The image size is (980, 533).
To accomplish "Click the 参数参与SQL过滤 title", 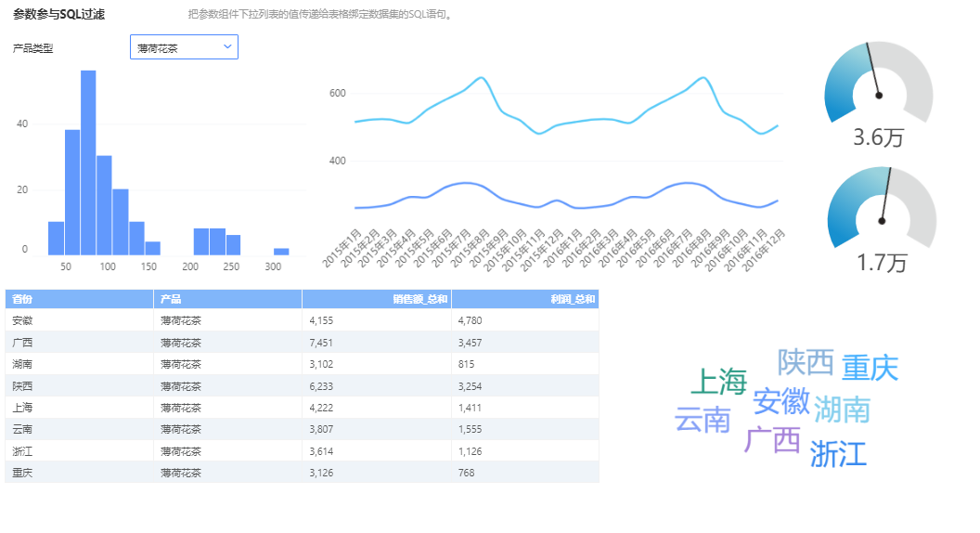I will (58, 14).
